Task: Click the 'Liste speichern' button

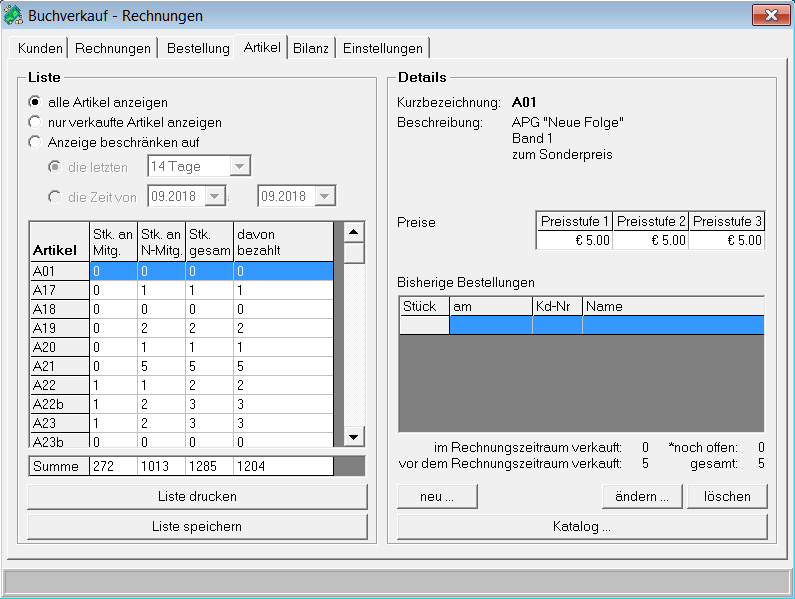Action: (197, 526)
